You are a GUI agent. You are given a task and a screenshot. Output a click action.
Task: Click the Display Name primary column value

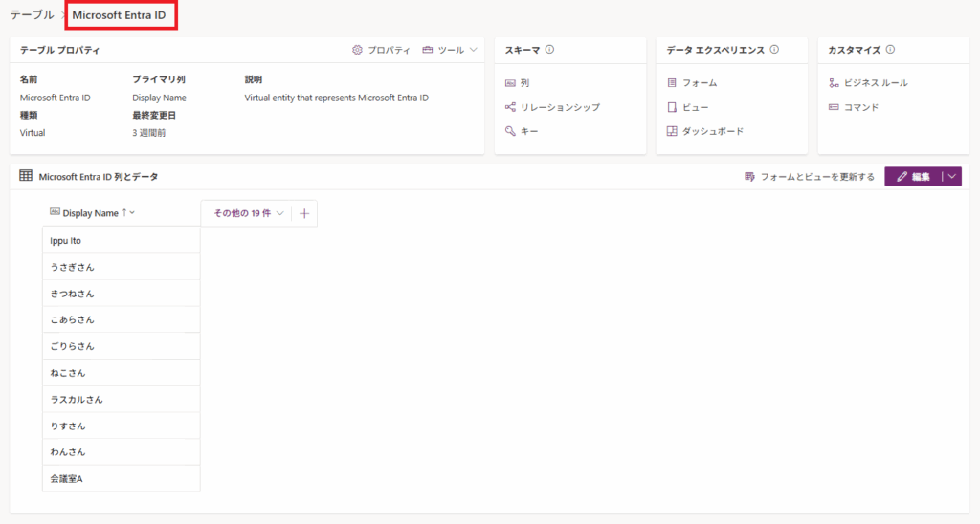(x=160, y=98)
